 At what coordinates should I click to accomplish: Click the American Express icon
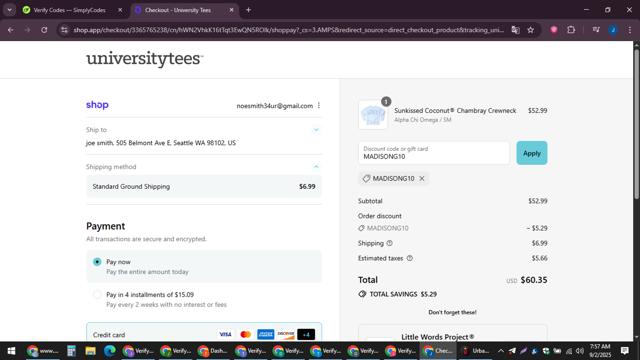[265, 334]
